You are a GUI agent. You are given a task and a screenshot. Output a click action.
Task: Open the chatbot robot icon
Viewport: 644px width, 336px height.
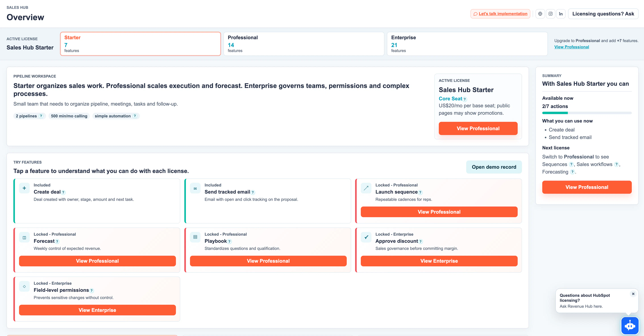coord(630,325)
